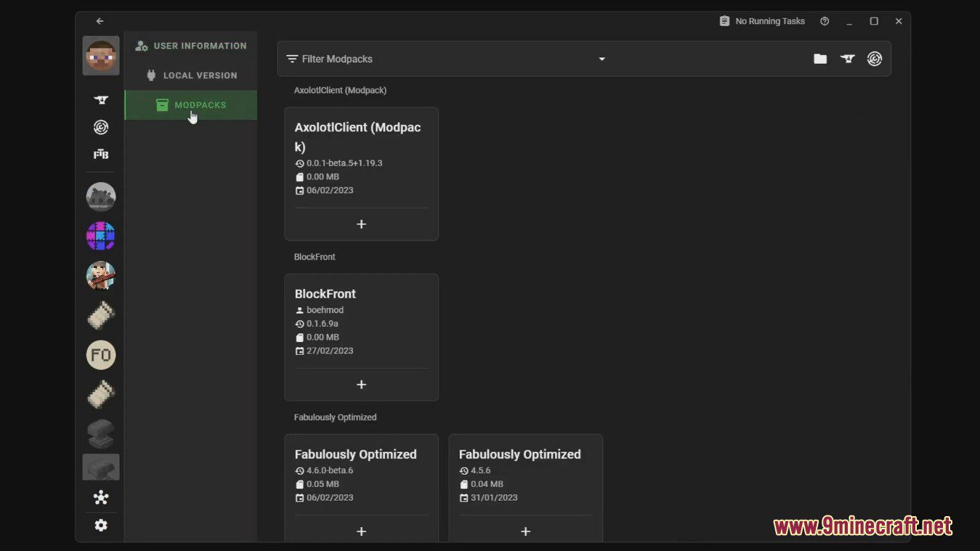Image resolution: width=980 pixels, height=551 pixels.
Task: Click the Fabulously Optimized section header
Action: (335, 417)
